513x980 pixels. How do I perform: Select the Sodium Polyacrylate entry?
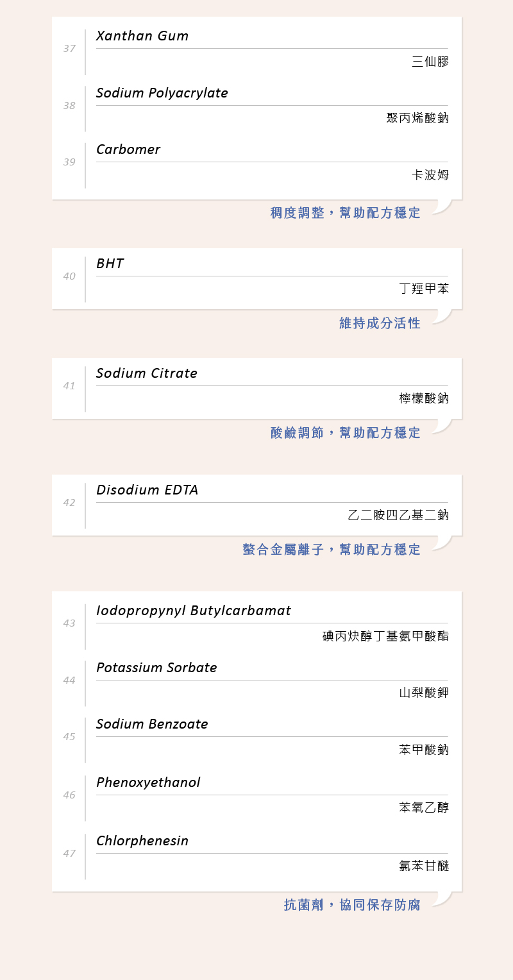tap(162, 93)
